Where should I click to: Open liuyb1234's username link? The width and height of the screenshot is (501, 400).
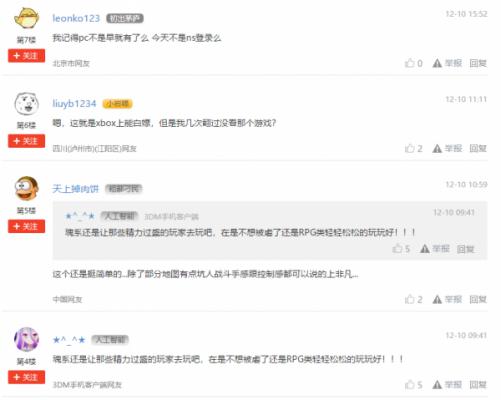74,104
